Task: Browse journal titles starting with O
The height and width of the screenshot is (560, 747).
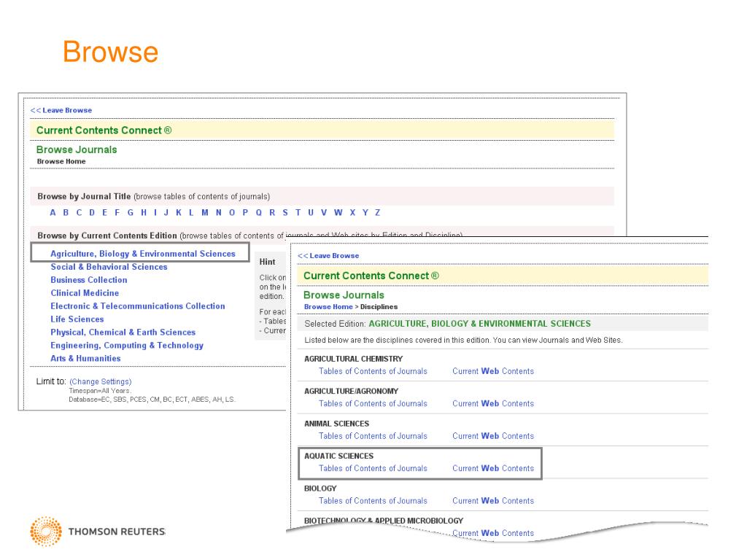Action: [x=232, y=212]
